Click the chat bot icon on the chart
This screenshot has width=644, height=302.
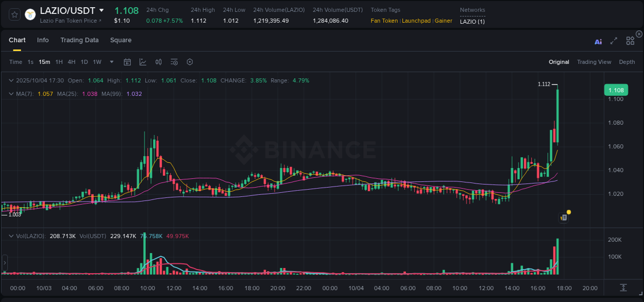coord(564,217)
